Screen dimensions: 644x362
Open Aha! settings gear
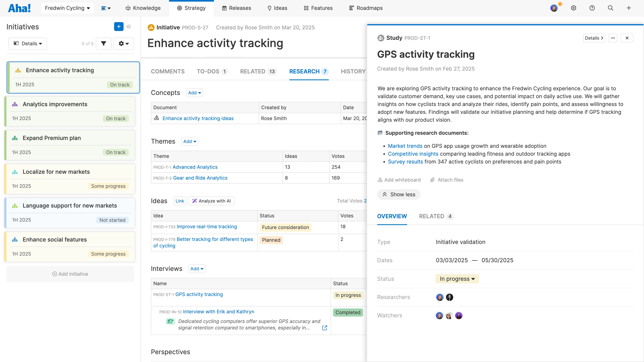pos(574,8)
